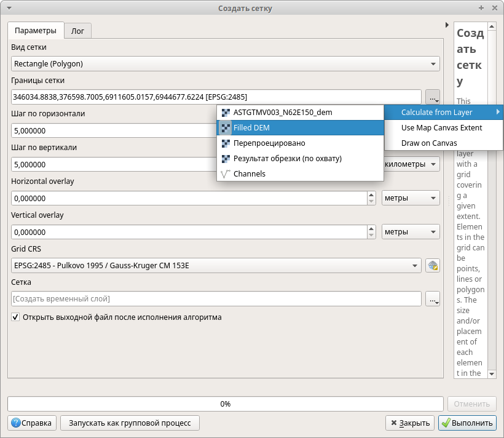Image resolution: width=504 pixels, height=438 pixels.
Task: Select Draw on Canvas option
Action: pyautogui.click(x=428, y=143)
